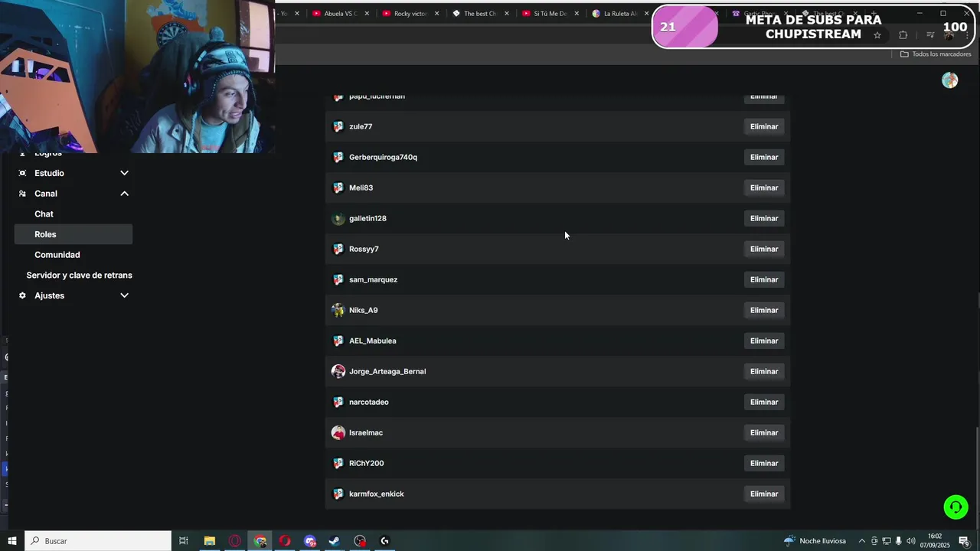Screen dimensions: 980x551
Task: Click galletin128's profile picture
Action: pos(338,218)
